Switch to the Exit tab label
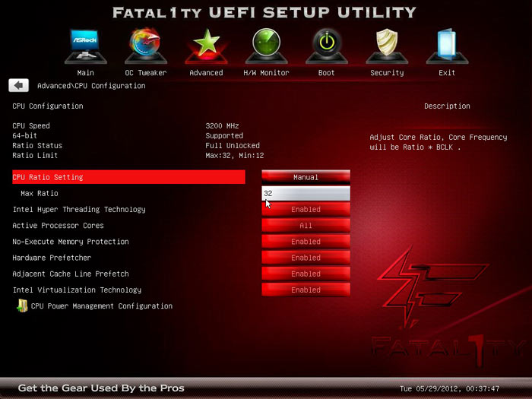This screenshot has height=399, width=532. [x=447, y=73]
